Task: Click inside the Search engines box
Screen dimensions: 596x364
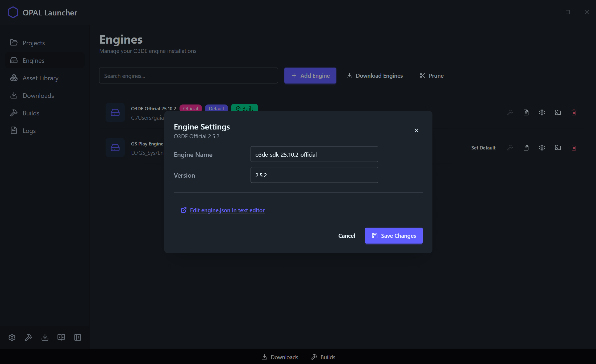Action: pyautogui.click(x=188, y=76)
